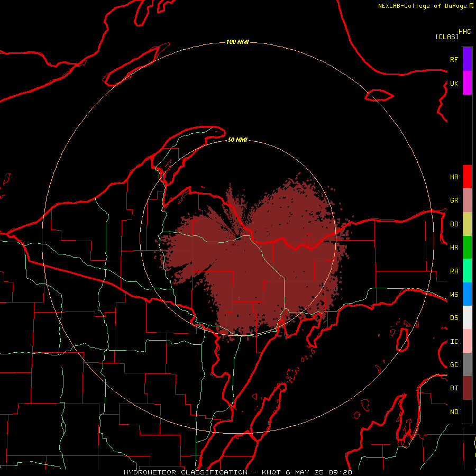This screenshot has height=476, width=476.
Task: Click the GC legend label
Action: [x=454, y=365]
